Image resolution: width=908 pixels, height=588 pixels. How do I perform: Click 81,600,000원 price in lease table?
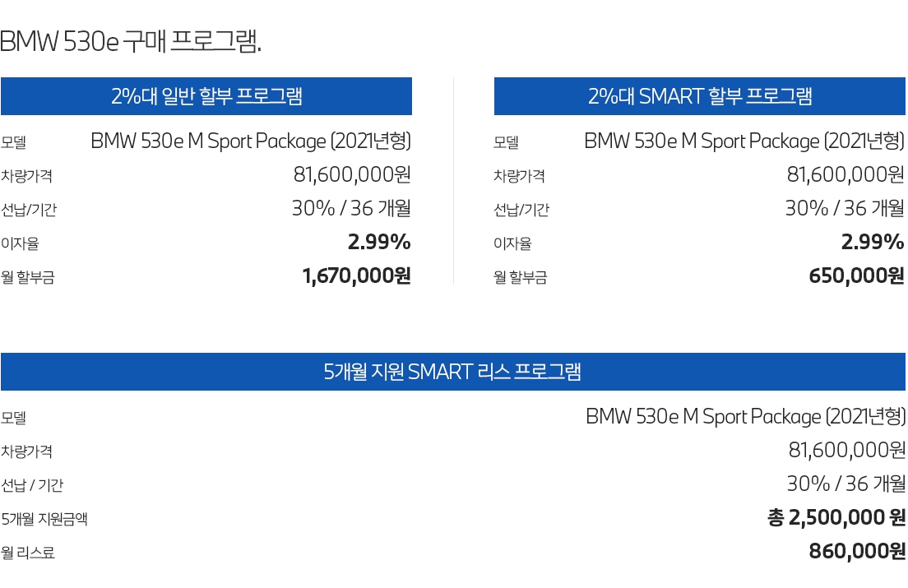coord(847,450)
